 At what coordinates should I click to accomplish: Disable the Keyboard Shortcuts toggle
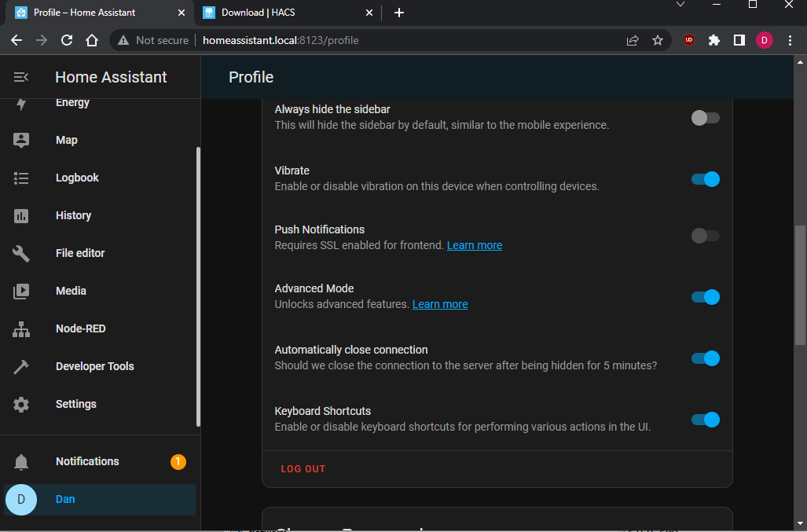point(705,420)
